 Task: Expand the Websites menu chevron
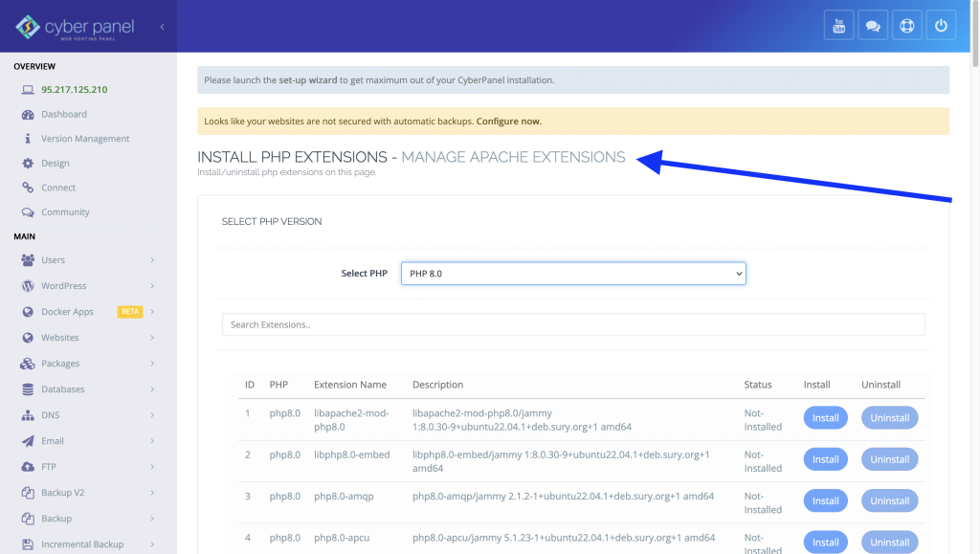tap(152, 338)
